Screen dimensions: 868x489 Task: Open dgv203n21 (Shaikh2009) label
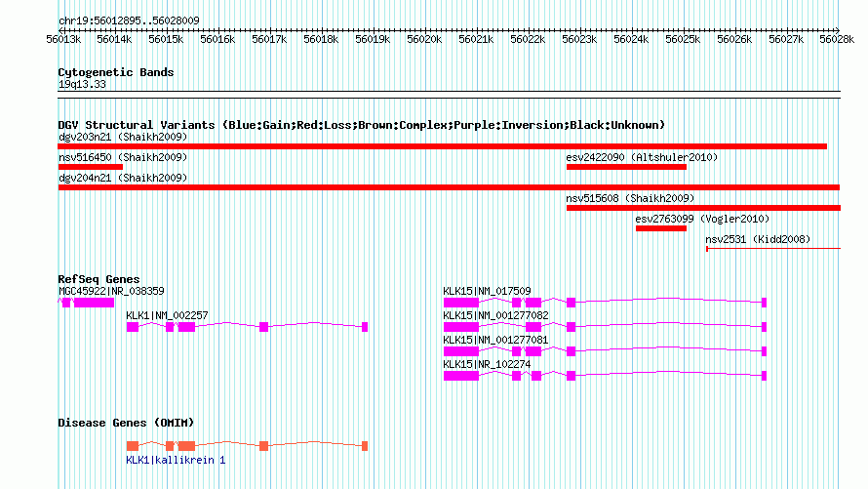point(123,137)
